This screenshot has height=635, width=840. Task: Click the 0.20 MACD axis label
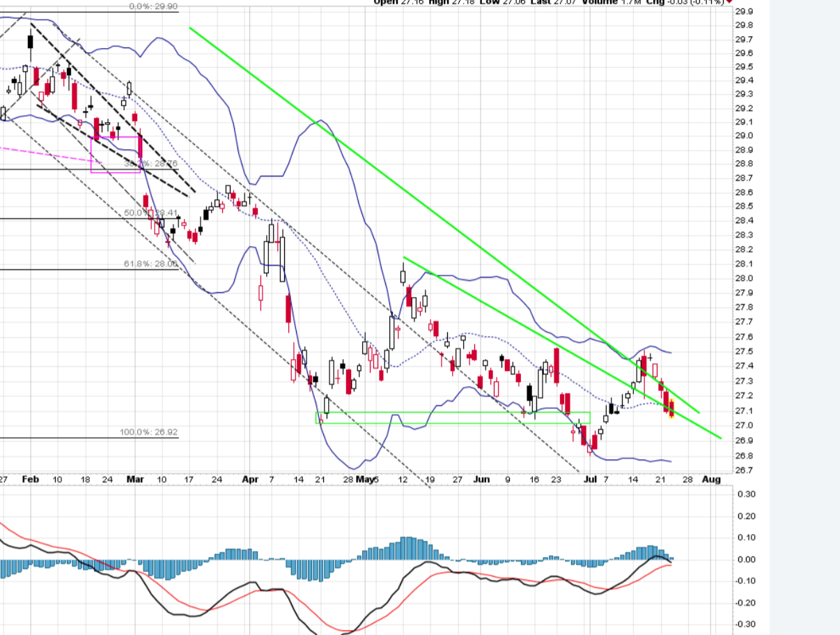[747, 517]
